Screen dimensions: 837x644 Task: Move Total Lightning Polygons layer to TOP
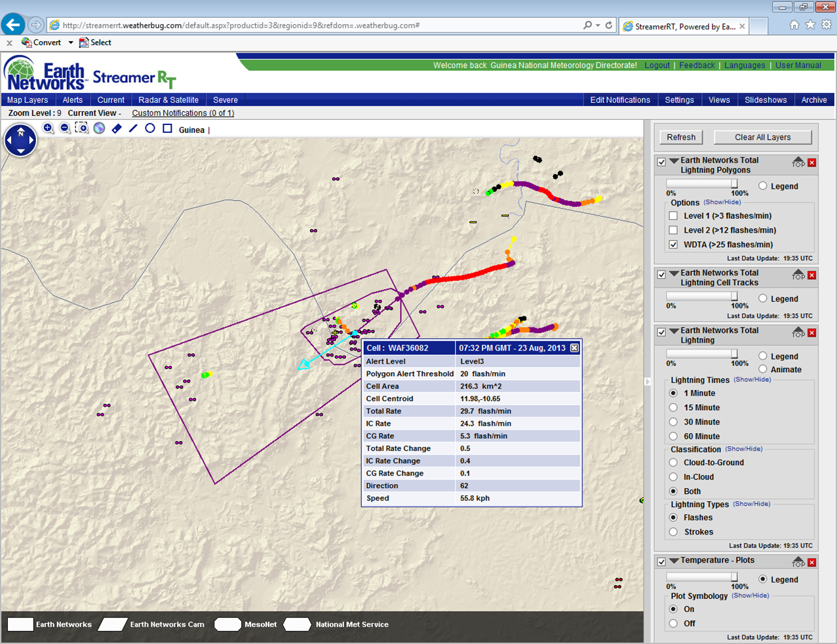click(798, 162)
